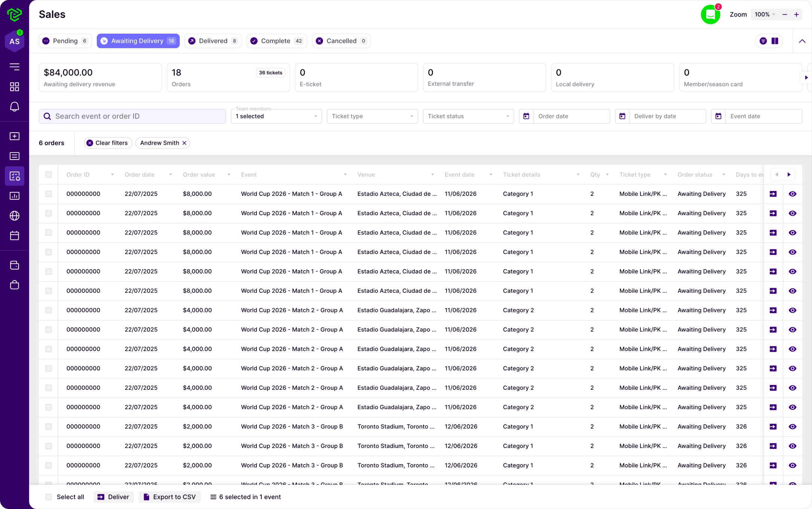Open the green chat support bubble

710,15
